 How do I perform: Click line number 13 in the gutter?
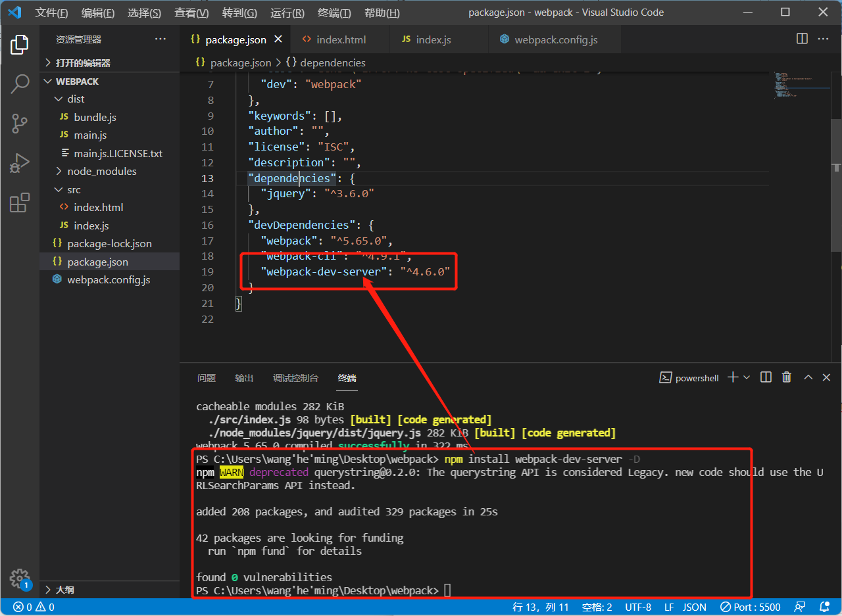[207, 178]
